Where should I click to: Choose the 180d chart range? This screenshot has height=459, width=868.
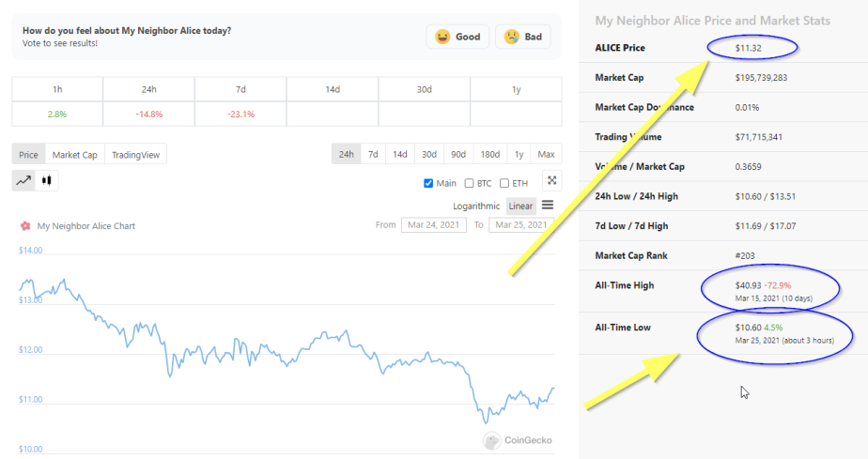490,154
